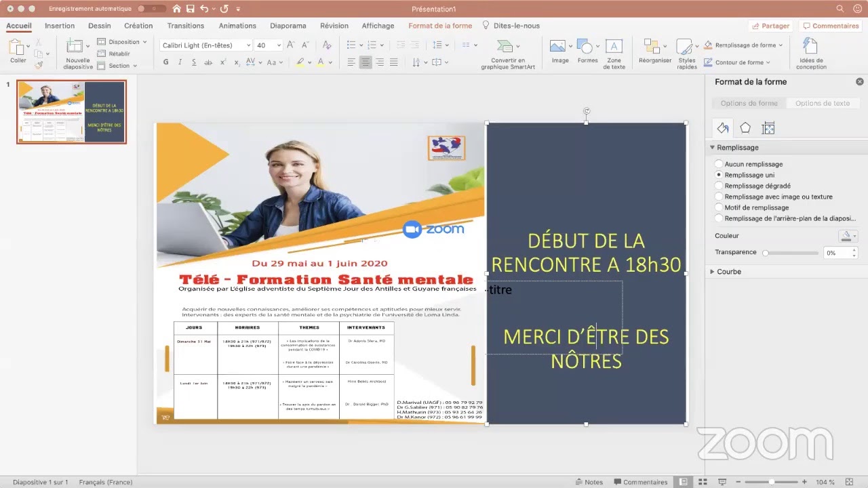Click the Redo arrow icon
868x488 pixels.
tap(224, 9)
